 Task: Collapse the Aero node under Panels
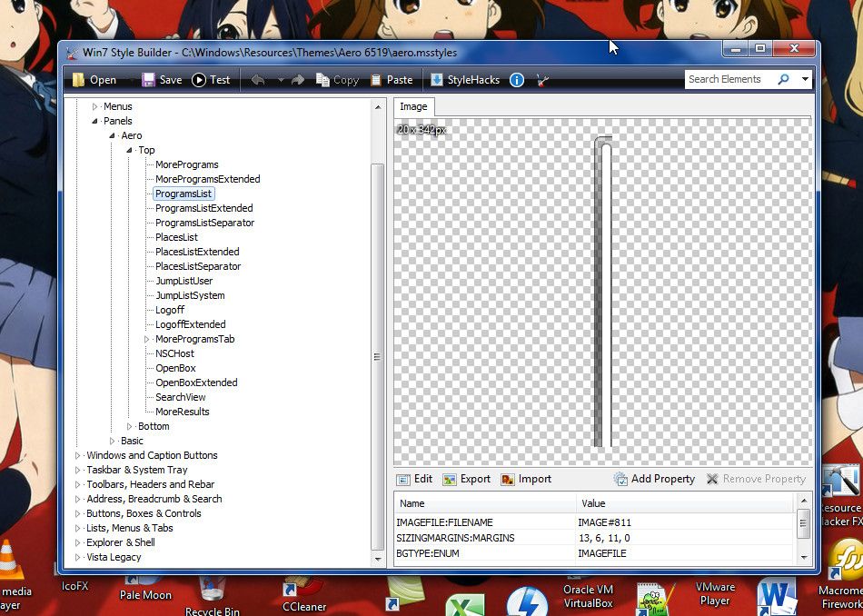pyautogui.click(x=112, y=135)
